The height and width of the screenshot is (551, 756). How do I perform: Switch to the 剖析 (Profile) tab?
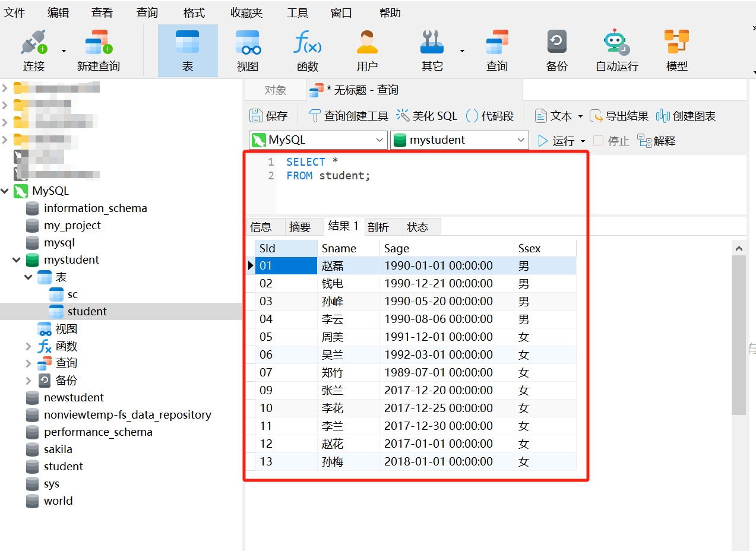click(383, 226)
